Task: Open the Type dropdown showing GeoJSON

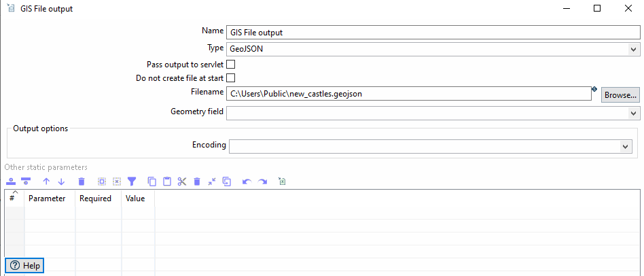Action: (632, 49)
